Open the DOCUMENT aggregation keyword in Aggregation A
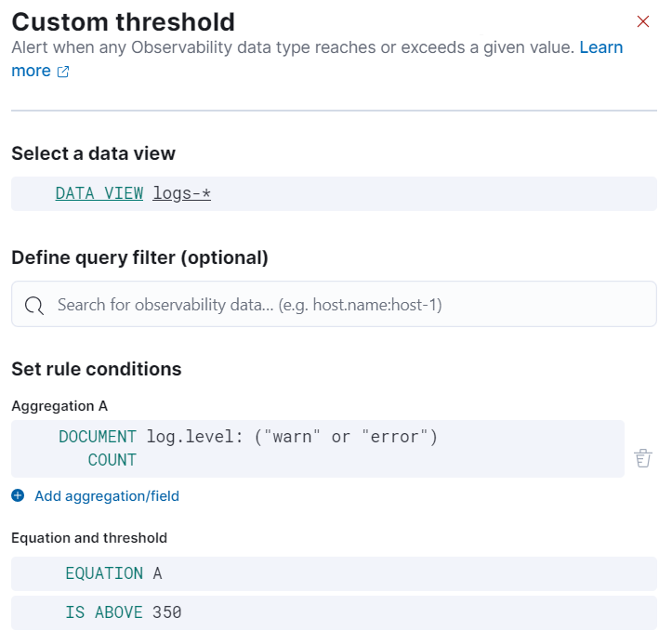This screenshot has width=672, height=644. [98, 437]
